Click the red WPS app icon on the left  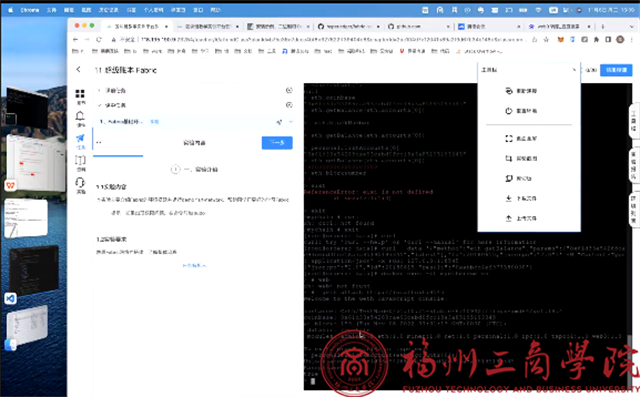pos(10,186)
